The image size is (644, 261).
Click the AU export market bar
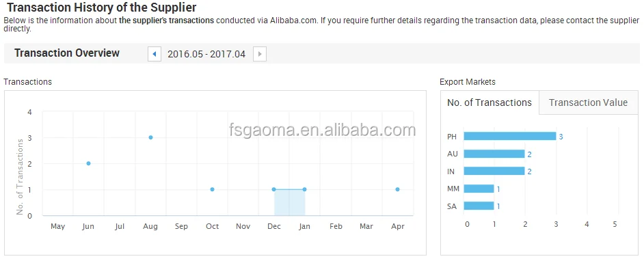click(494, 154)
